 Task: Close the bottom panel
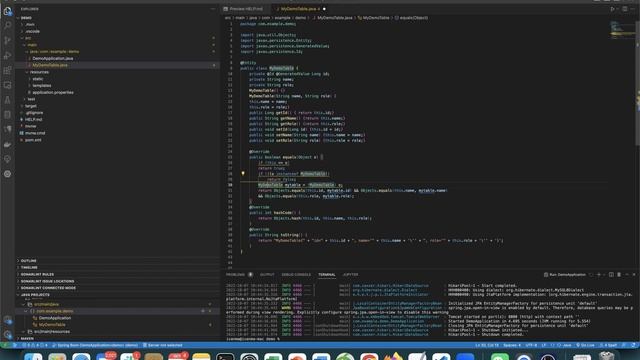(634, 275)
